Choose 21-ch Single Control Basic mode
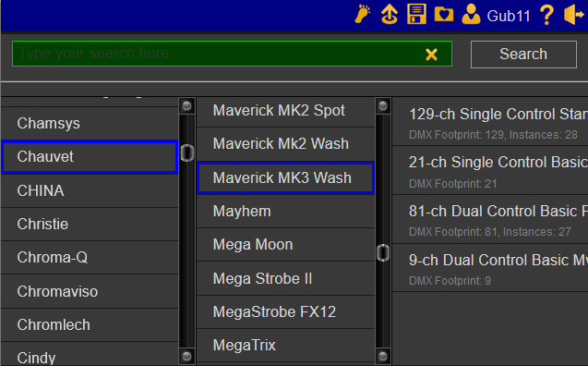The height and width of the screenshot is (366, 588). point(490,171)
